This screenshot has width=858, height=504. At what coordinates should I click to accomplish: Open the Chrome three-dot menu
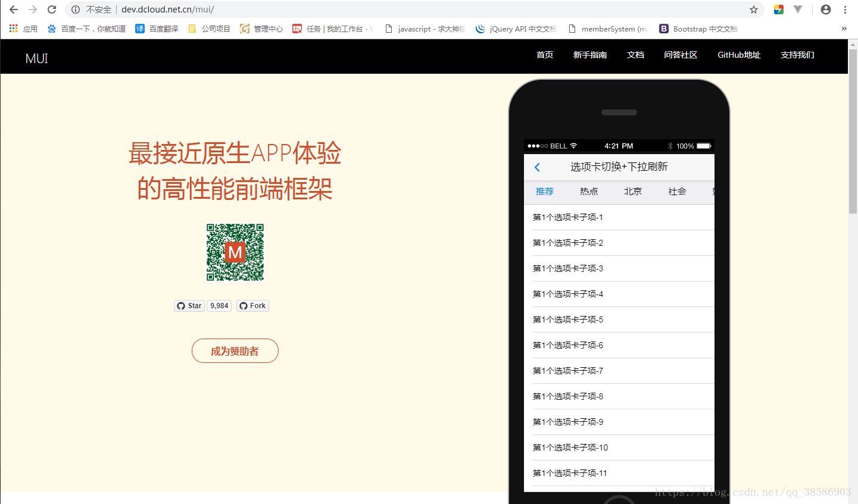click(x=845, y=10)
